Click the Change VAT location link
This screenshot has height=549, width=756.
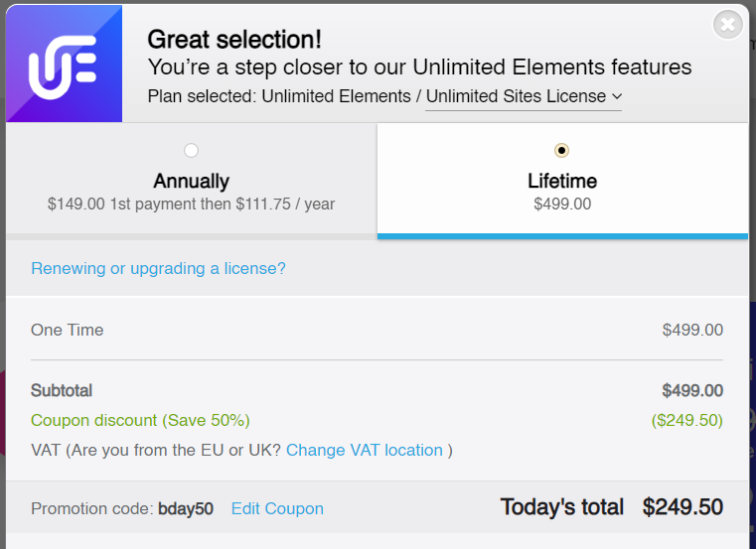365,450
